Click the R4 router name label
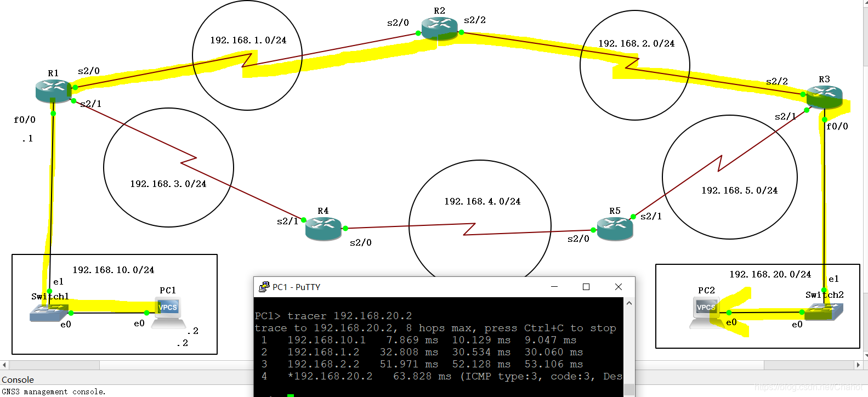 323,211
